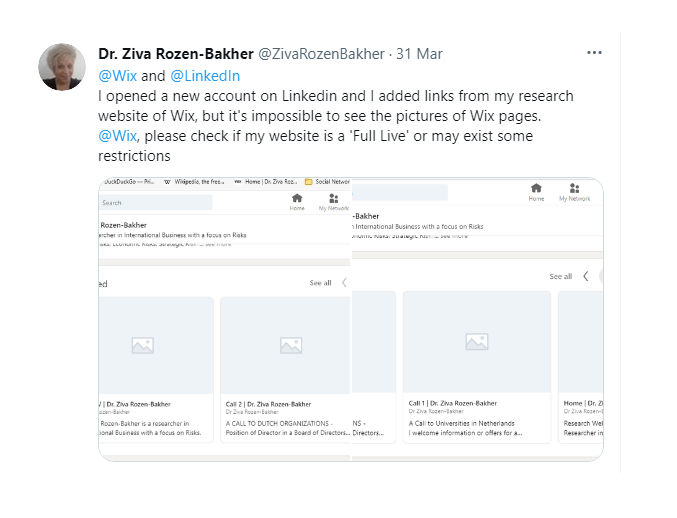Click the left chevron beside left 'See all'
Image resolution: width=677 pixels, height=518 pixels.
[x=344, y=283]
